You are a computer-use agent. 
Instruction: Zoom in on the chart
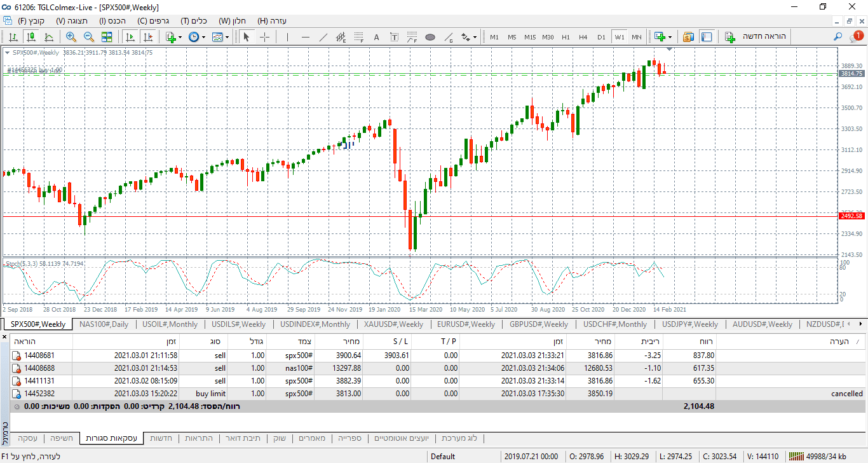pos(71,37)
